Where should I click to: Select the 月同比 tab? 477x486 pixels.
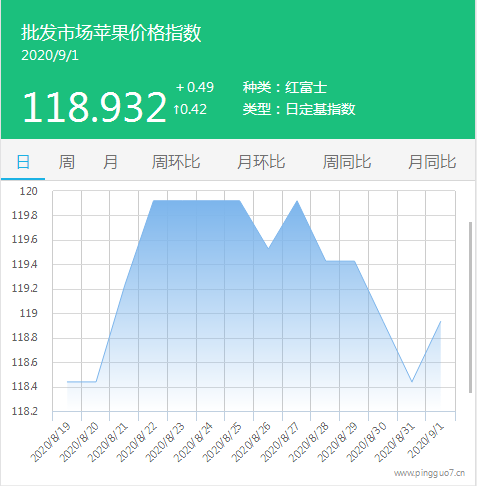[x=432, y=162]
